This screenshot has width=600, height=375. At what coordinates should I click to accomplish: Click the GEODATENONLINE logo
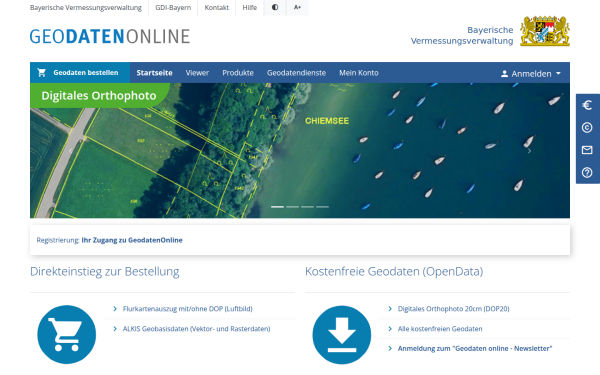pyautogui.click(x=110, y=36)
